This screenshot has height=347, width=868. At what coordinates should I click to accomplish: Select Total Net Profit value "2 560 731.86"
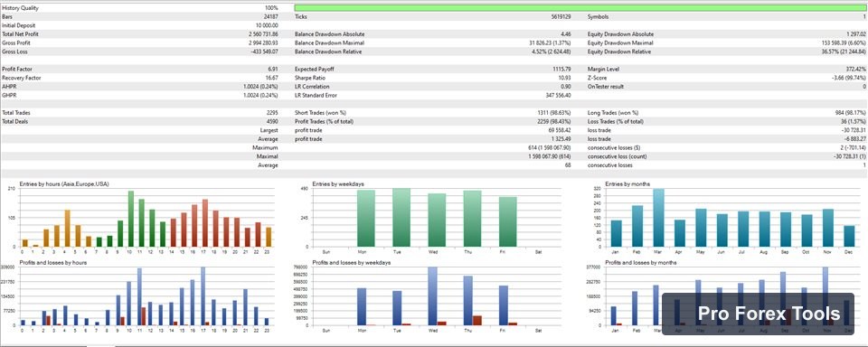tap(263, 34)
